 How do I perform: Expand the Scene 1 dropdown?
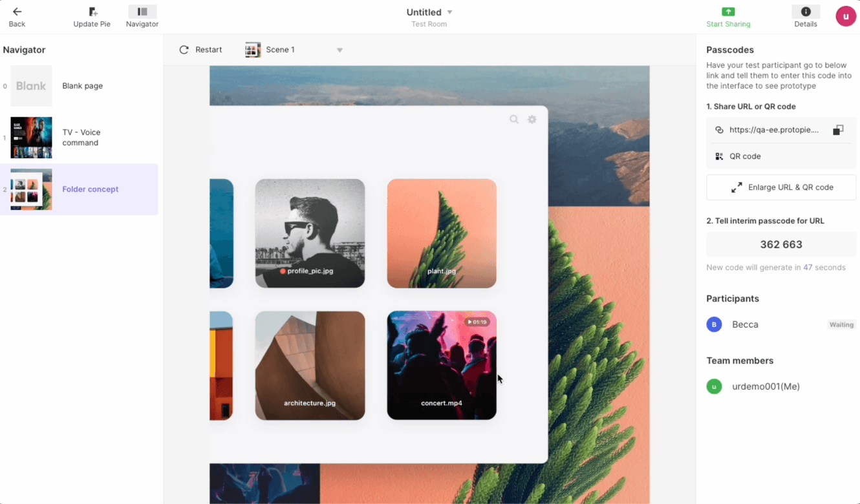tap(339, 50)
